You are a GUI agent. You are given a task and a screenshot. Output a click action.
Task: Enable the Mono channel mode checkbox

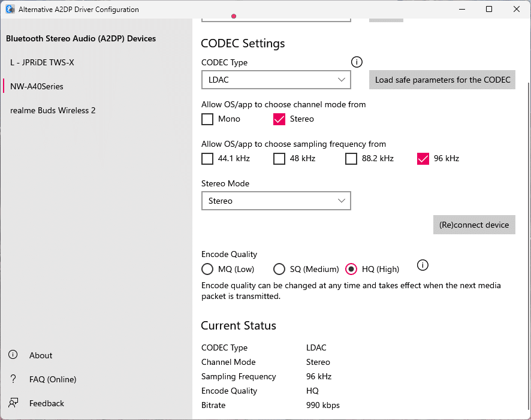click(x=207, y=119)
